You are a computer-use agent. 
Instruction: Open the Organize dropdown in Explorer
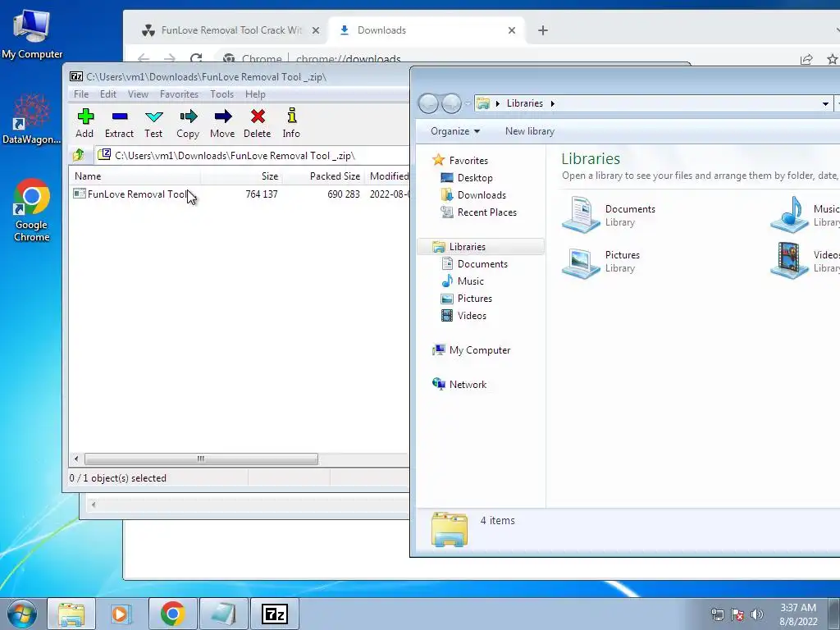(455, 131)
